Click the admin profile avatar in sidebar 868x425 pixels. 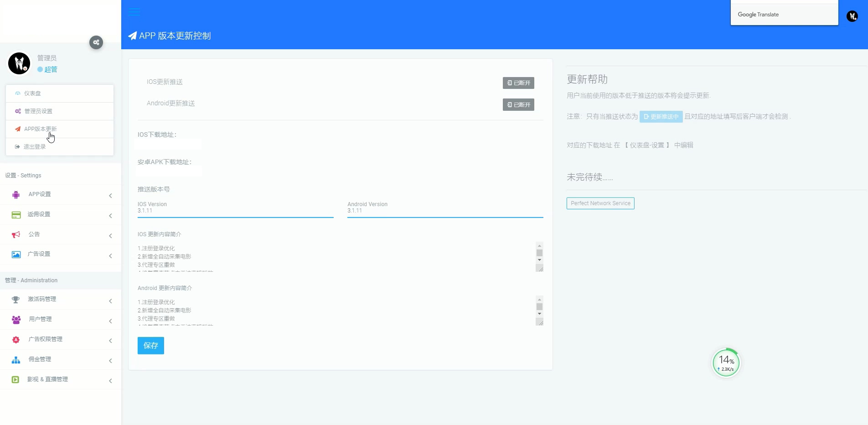pyautogui.click(x=19, y=63)
